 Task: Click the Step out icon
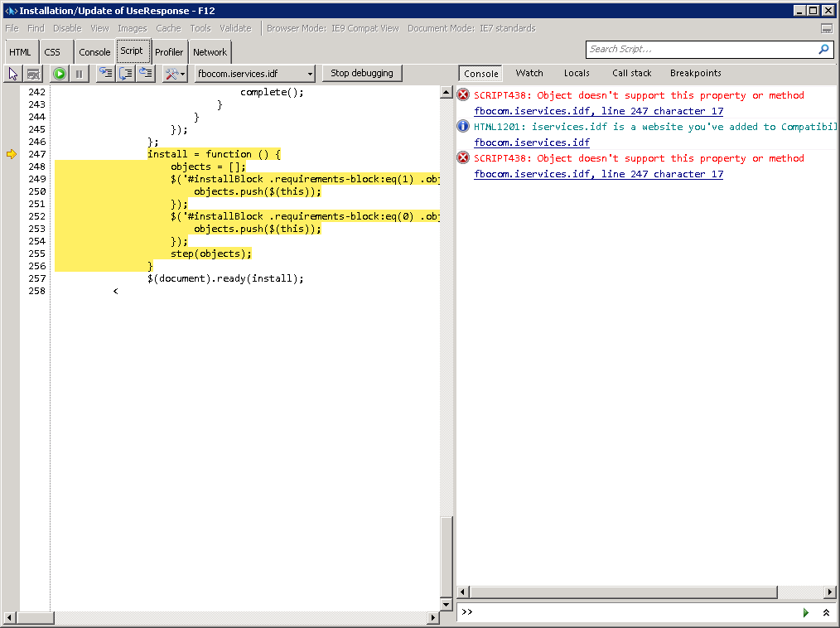[145, 74]
